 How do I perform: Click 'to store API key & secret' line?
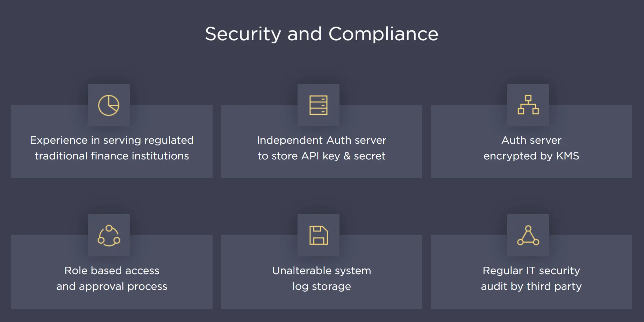pyautogui.click(x=321, y=156)
